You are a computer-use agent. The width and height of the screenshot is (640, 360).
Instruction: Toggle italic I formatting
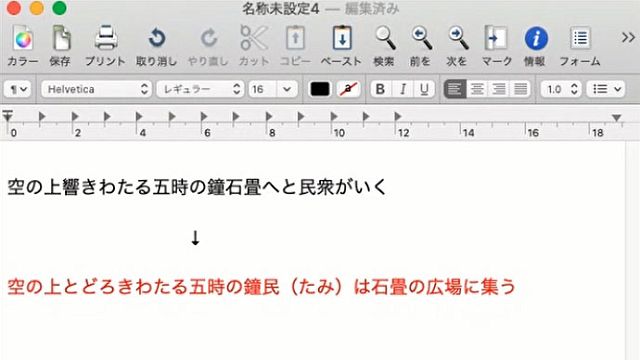[x=402, y=89]
